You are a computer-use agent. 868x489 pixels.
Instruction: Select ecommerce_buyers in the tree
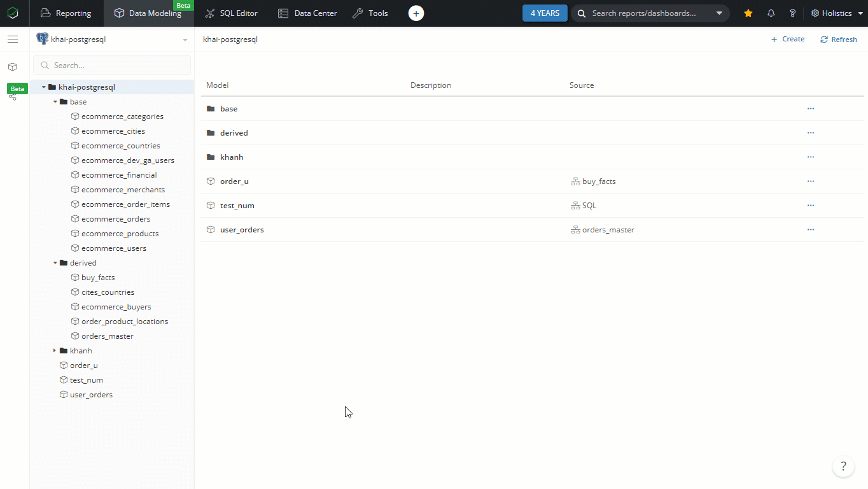[116, 307]
